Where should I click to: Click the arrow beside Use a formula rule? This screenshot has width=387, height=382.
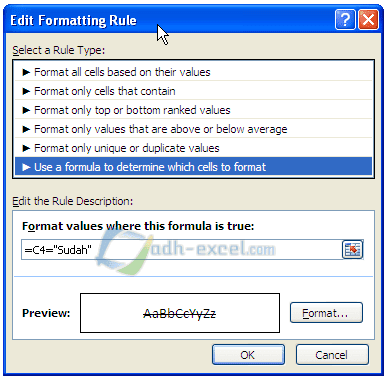(x=26, y=167)
